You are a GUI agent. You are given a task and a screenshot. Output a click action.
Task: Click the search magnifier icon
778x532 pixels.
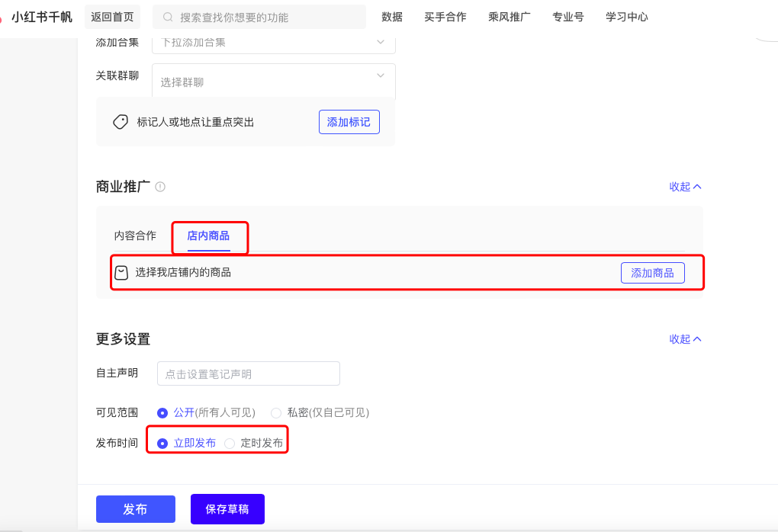pyautogui.click(x=169, y=18)
